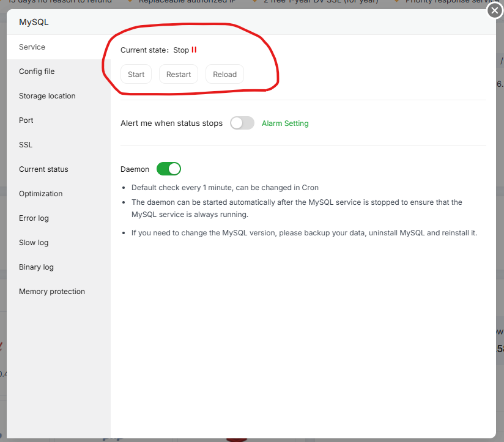Open the Optimization tab
Viewport: 504px width, 442px height.
tap(59, 194)
